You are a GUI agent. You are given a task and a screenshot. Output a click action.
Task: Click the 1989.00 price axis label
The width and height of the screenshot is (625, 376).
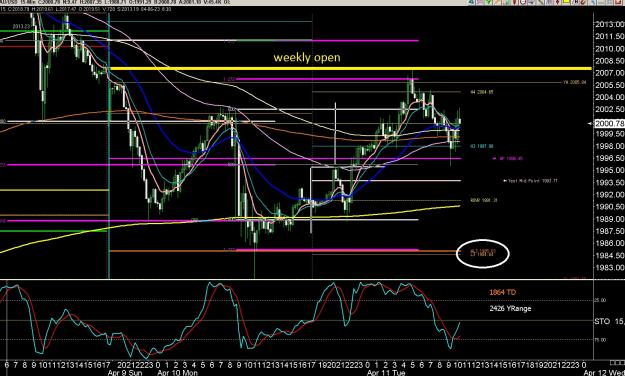point(609,219)
